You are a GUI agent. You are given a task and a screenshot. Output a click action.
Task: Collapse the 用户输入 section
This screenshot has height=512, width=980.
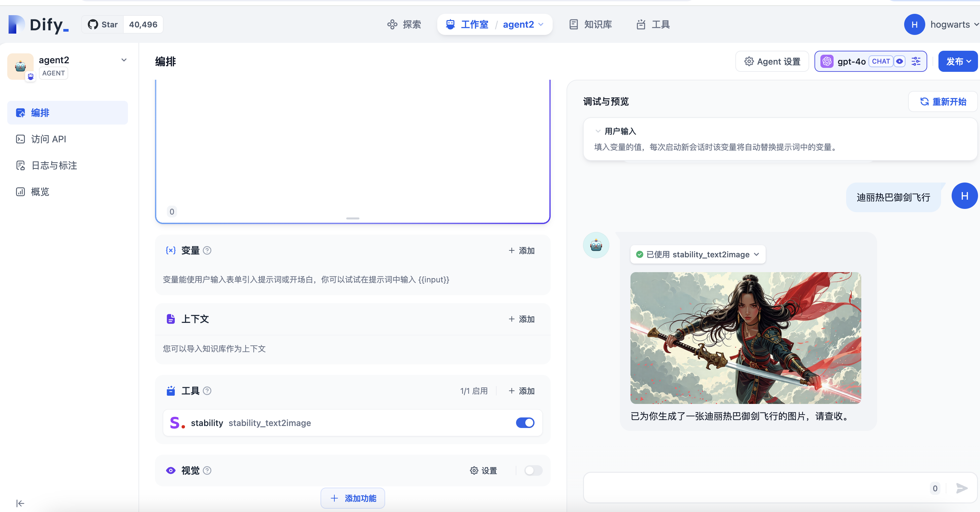click(598, 130)
